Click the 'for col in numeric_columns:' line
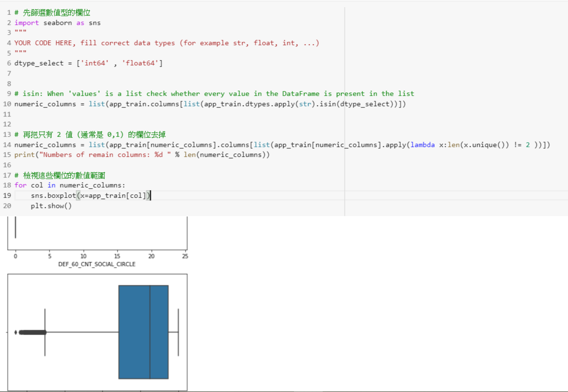The width and height of the screenshot is (568, 392). tap(70, 185)
